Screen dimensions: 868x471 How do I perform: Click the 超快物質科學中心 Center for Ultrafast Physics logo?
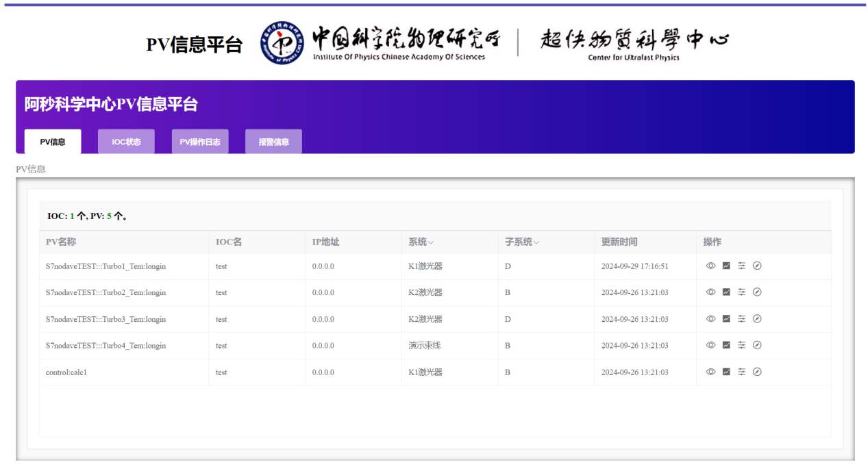[x=634, y=44]
